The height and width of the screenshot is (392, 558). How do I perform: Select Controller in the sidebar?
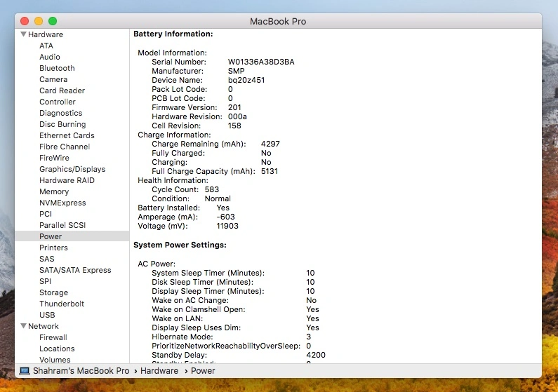[58, 102]
